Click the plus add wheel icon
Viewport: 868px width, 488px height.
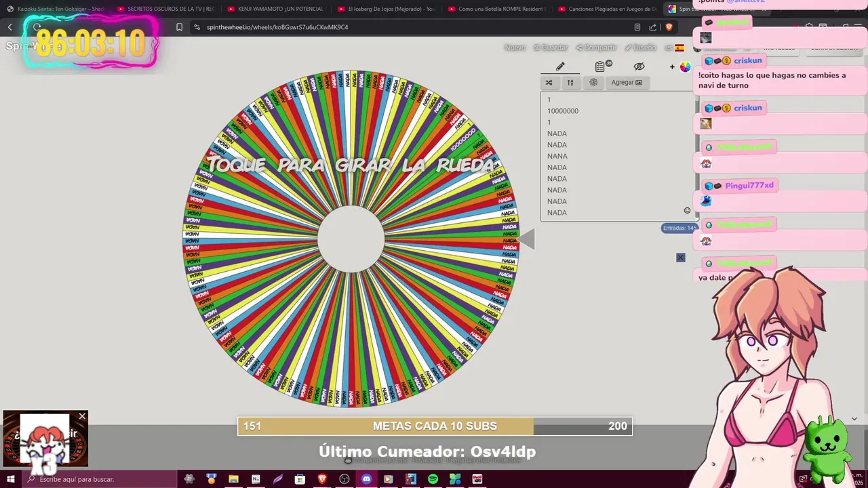tap(672, 66)
